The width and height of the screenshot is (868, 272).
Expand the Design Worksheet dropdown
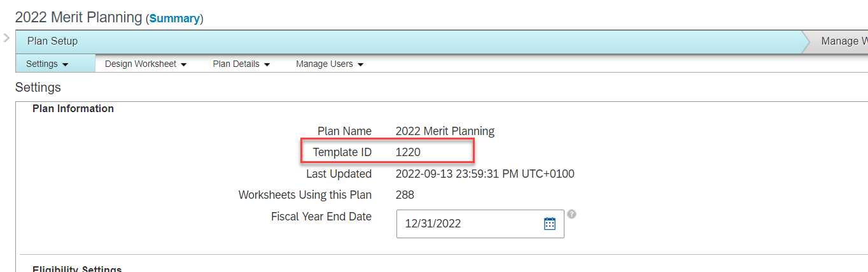click(x=146, y=64)
